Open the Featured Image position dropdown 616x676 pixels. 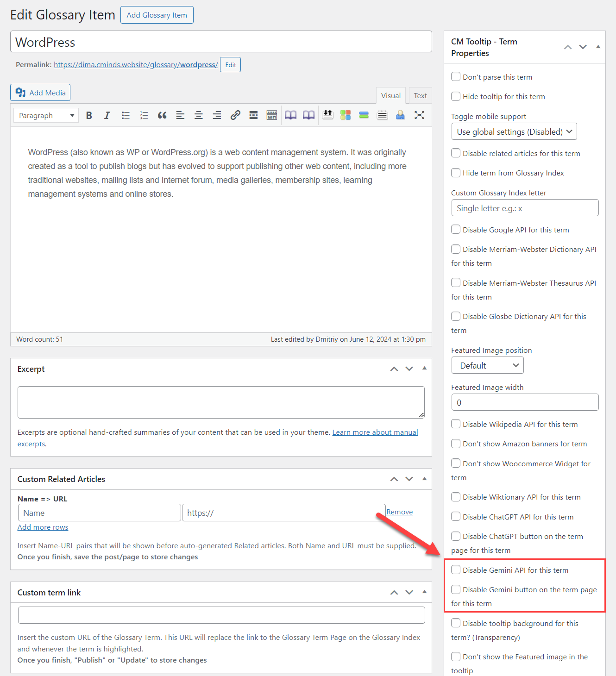pos(487,365)
